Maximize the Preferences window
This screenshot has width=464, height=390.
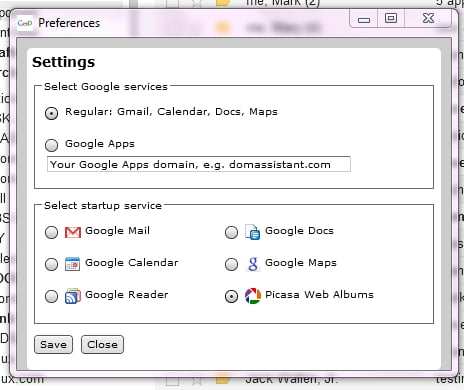pos(391,18)
